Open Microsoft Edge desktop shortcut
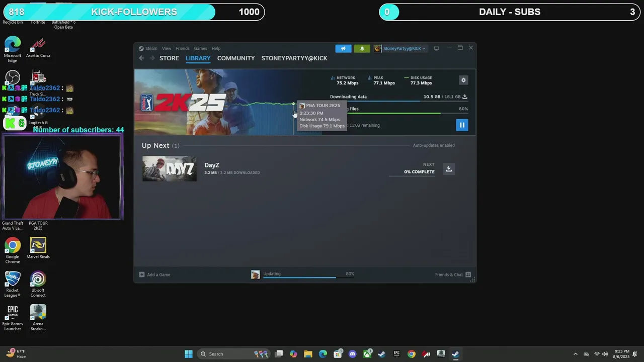The image size is (644, 362). point(13,49)
